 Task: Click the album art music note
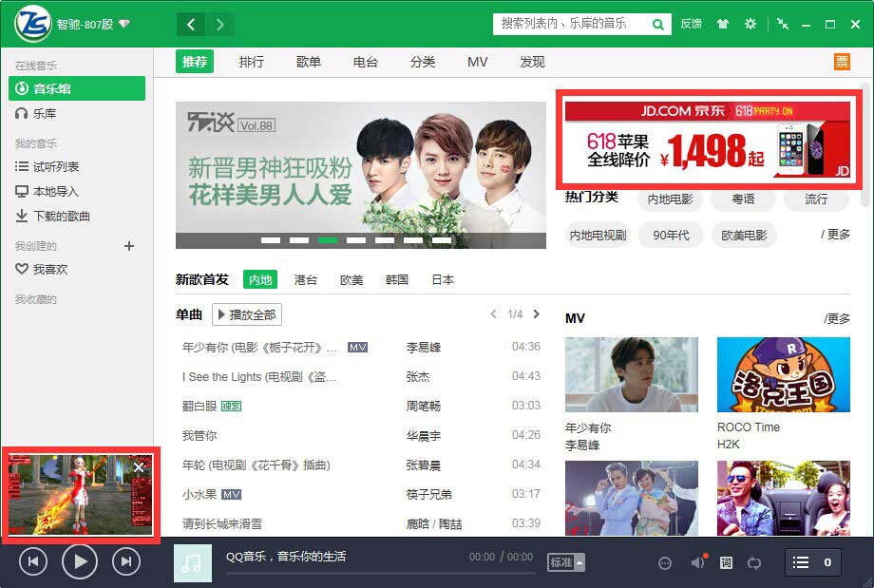tap(193, 563)
